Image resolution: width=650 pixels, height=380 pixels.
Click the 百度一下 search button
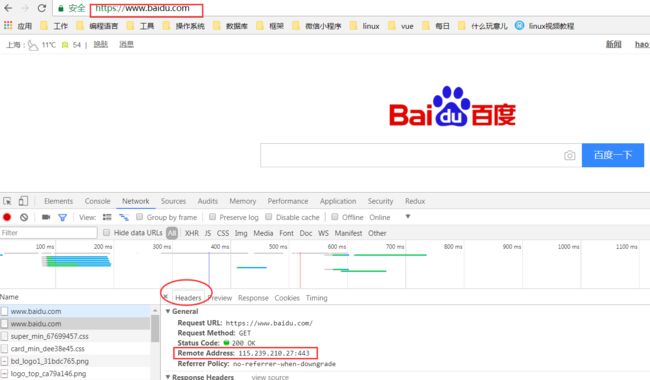[x=613, y=155]
